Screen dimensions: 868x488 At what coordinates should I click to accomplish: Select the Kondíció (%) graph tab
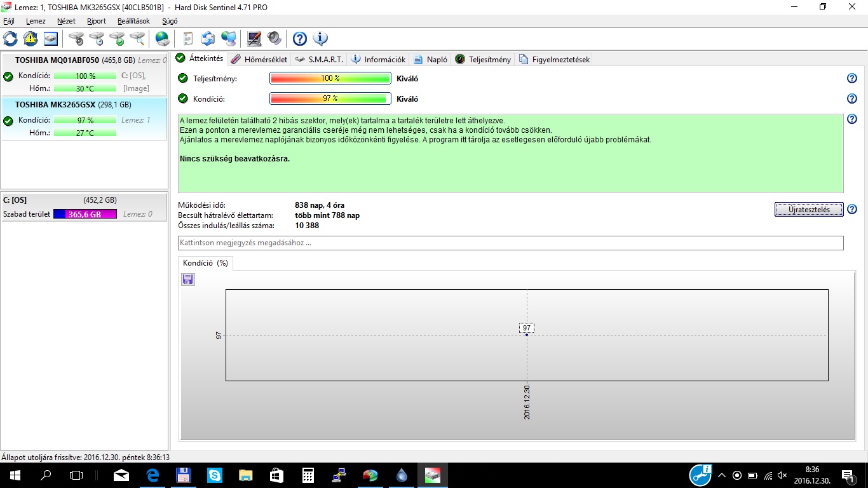[x=205, y=263]
